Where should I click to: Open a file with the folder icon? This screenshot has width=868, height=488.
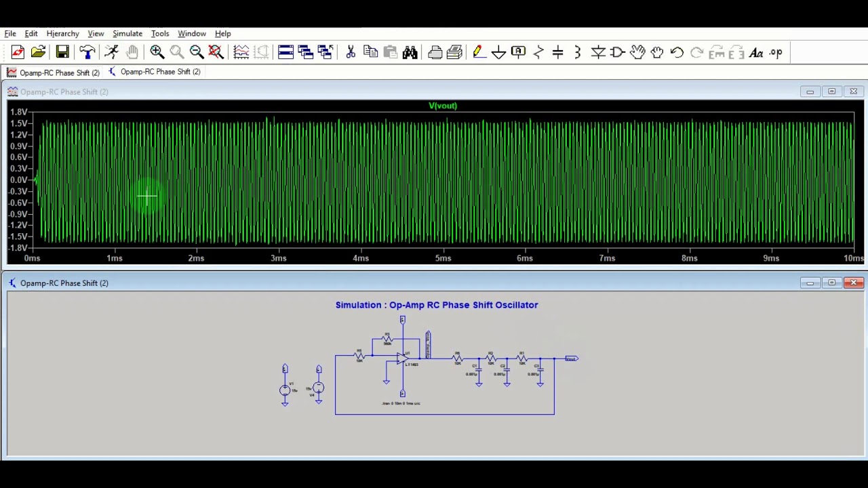[38, 52]
